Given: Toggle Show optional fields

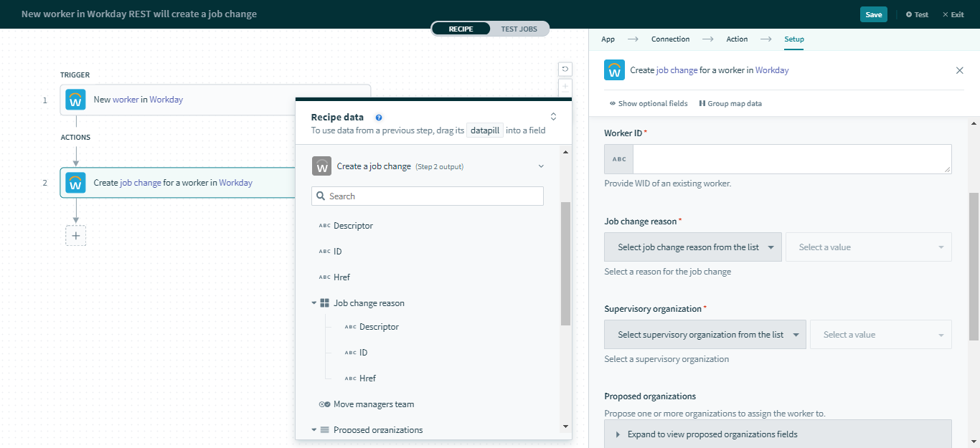Looking at the screenshot, I should click(648, 104).
